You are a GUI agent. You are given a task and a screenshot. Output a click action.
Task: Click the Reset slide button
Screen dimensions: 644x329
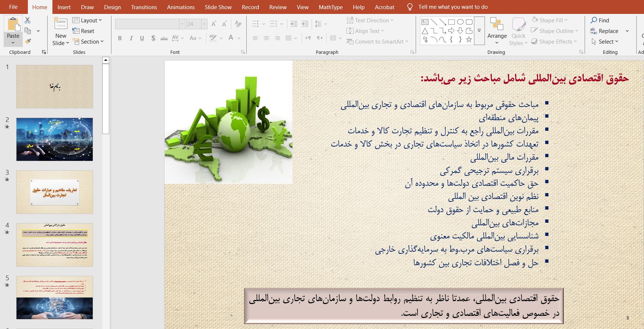pos(84,31)
